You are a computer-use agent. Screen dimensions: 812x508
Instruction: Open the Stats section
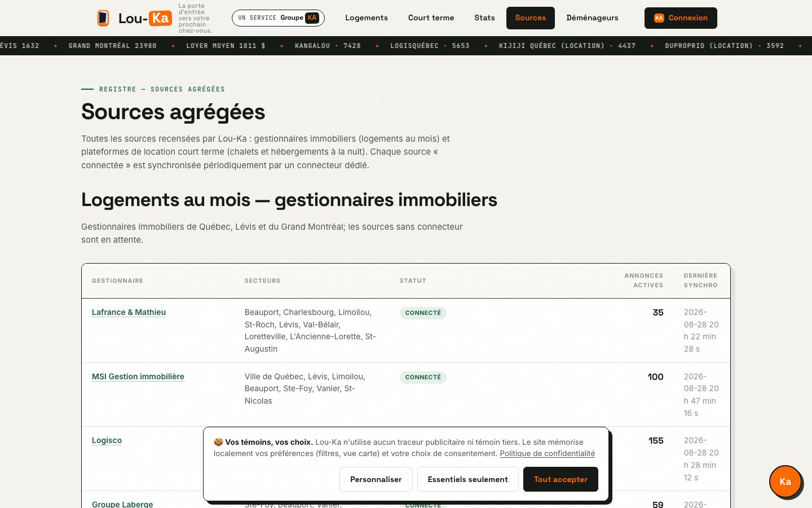pos(484,18)
